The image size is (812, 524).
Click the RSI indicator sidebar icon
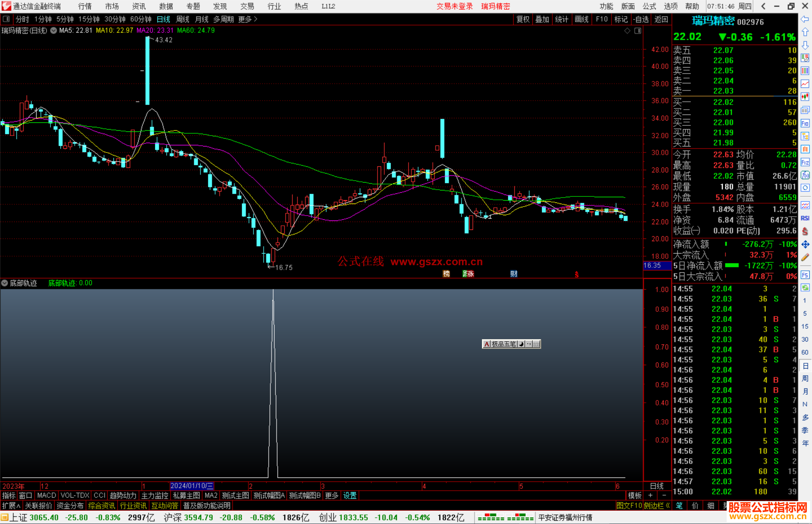tap(805, 218)
